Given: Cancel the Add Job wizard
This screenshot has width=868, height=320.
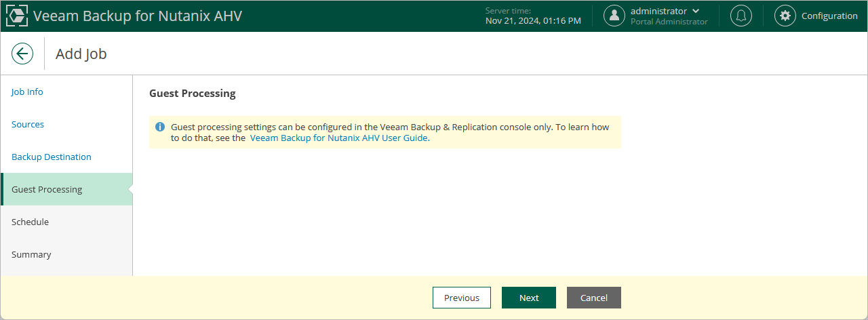Looking at the screenshot, I should pos(594,298).
